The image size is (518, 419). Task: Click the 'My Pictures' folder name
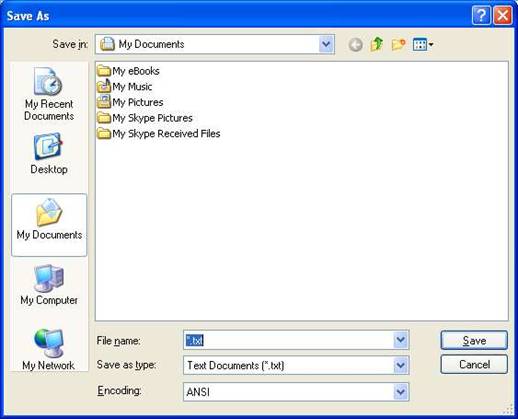click(x=138, y=102)
